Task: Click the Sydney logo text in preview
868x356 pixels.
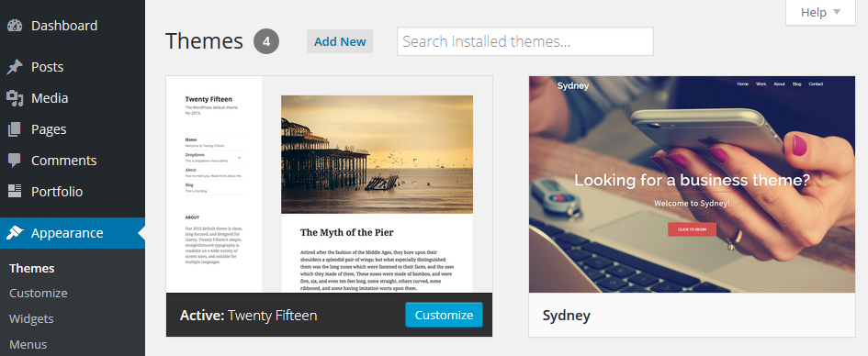Action: [573, 85]
